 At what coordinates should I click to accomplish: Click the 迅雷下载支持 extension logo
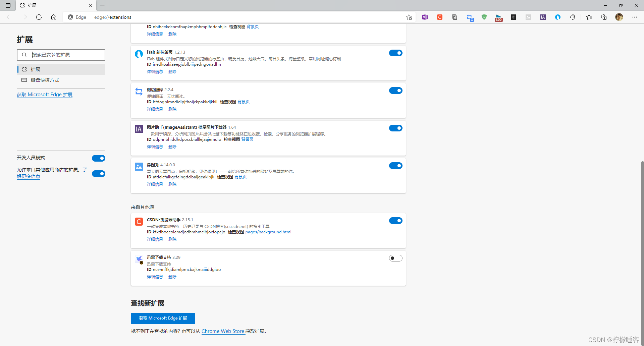coord(139,259)
